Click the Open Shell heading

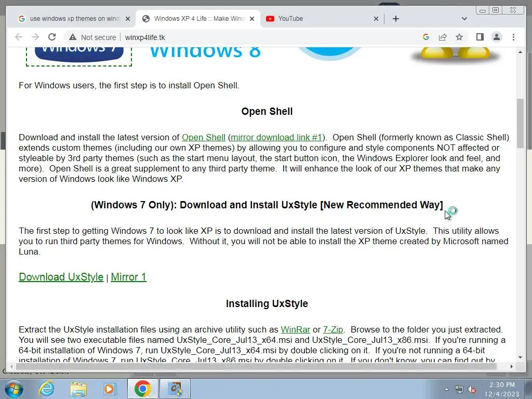click(x=267, y=111)
